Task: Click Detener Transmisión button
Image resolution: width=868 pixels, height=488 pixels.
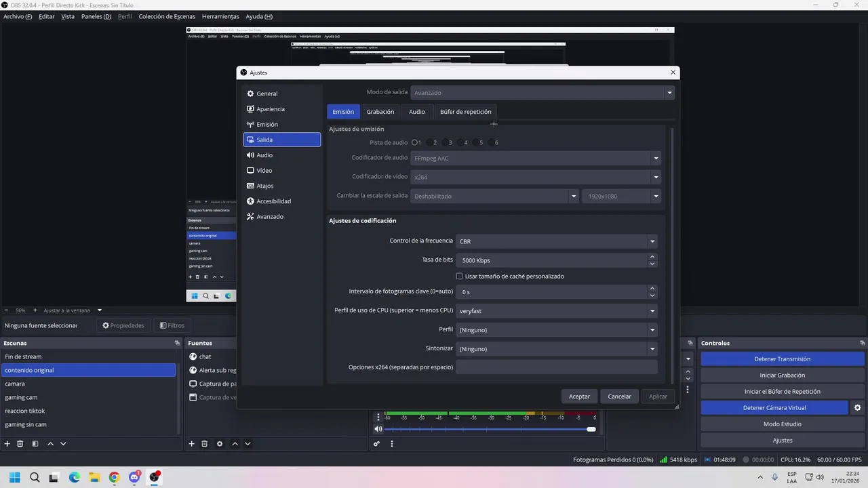Action: coord(782,359)
